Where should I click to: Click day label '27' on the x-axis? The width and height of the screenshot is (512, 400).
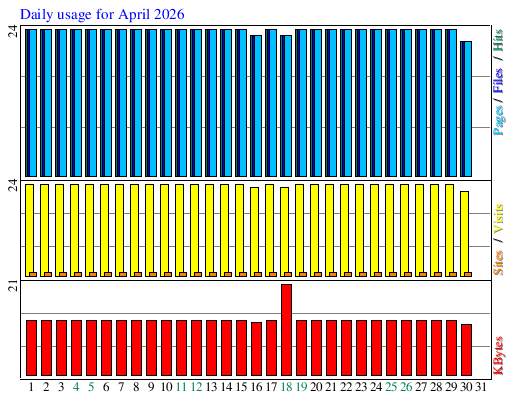pos(421,387)
